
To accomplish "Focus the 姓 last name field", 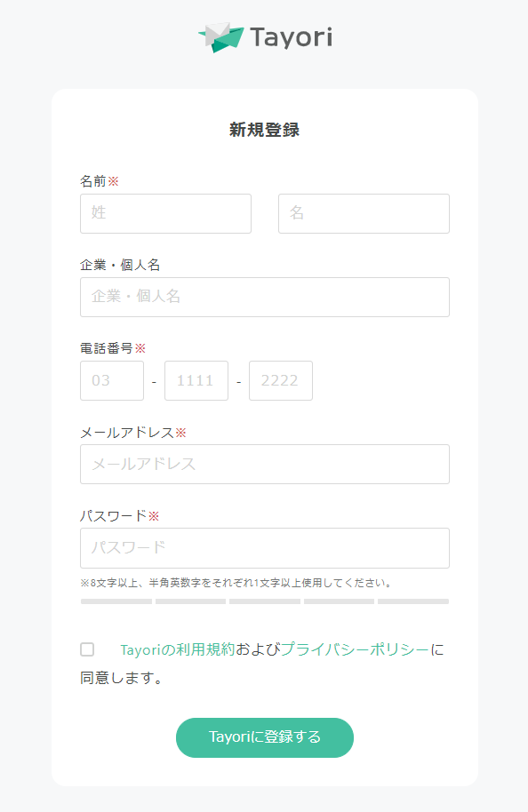I will click(166, 213).
